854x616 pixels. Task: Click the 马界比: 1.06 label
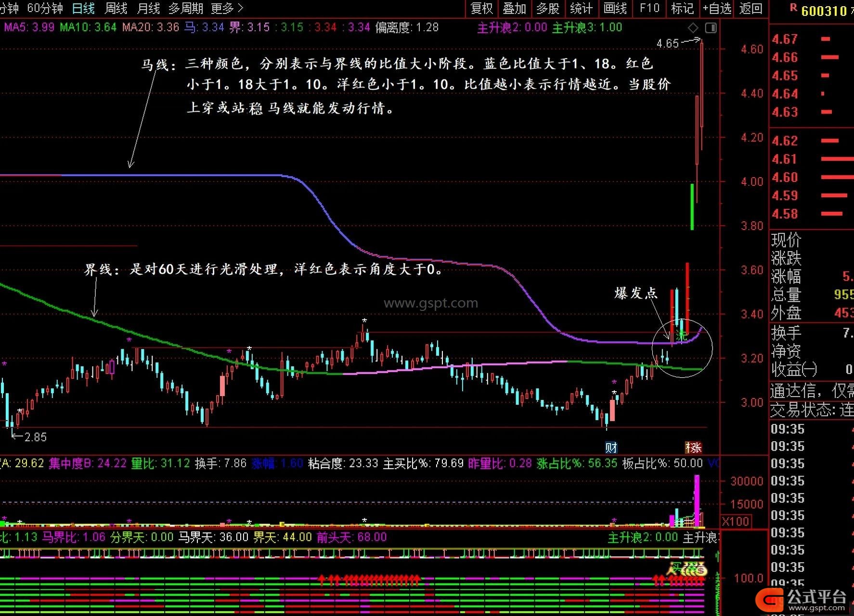tap(74, 537)
